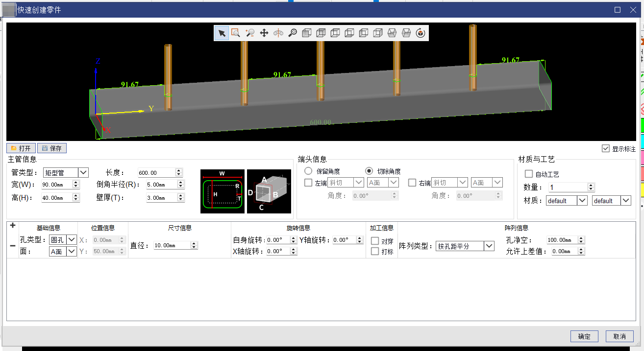Activate the rotate-around-axis view tool
The width and height of the screenshot is (644, 351).
[278, 33]
